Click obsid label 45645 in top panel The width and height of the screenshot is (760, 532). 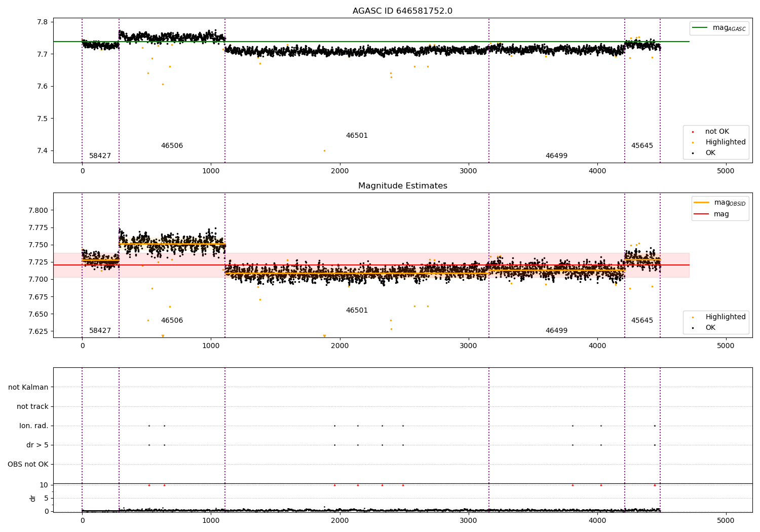coord(642,146)
